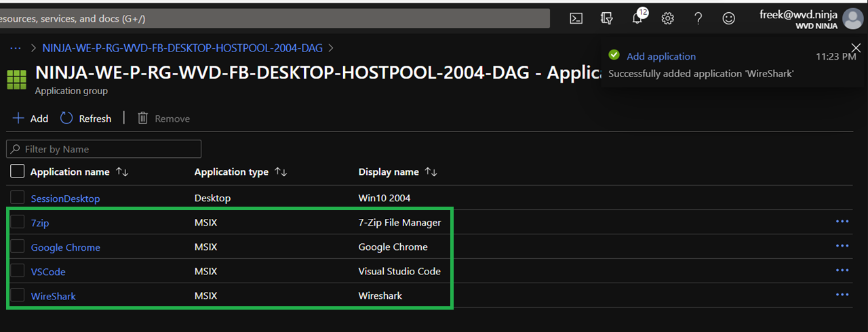The image size is (868, 332).
Task: Open the freek@wvd.ninja account avatar
Action: pyautogui.click(x=852, y=18)
